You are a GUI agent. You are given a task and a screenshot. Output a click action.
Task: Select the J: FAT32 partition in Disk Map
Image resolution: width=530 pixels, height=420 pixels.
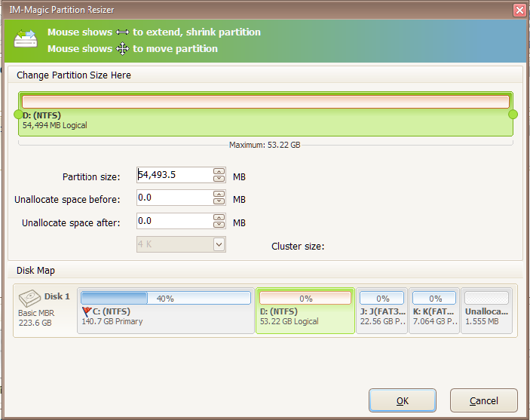(x=382, y=311)
